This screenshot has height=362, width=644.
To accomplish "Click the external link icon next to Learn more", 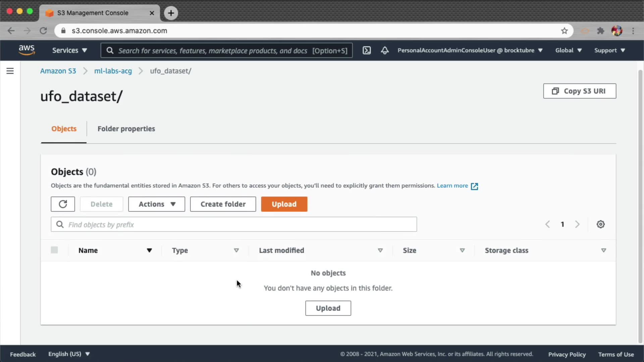I will pos(474,186).
